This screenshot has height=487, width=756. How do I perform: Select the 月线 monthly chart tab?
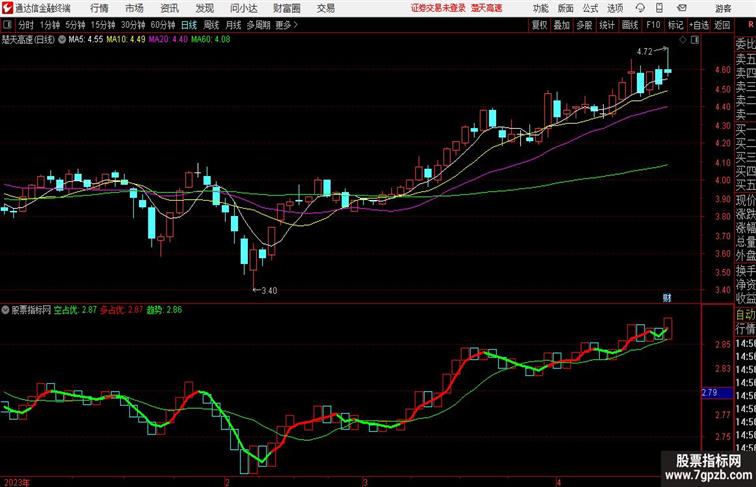tap(233, 25)
